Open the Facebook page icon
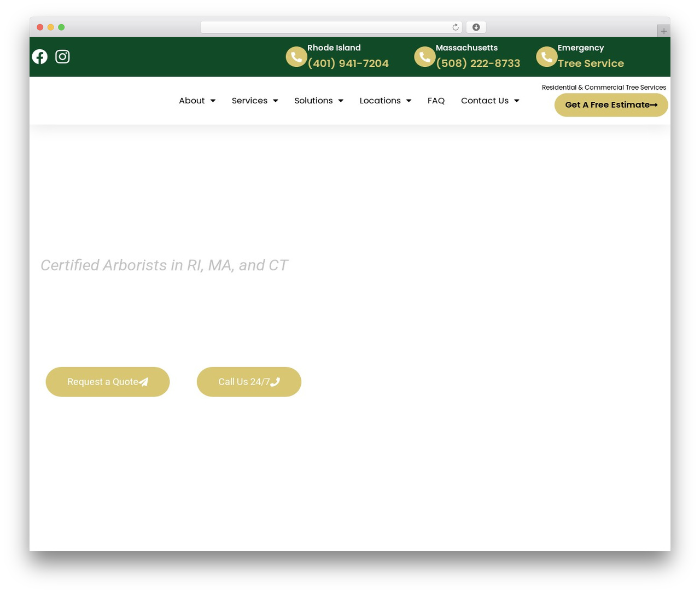 tap(39, 56)
